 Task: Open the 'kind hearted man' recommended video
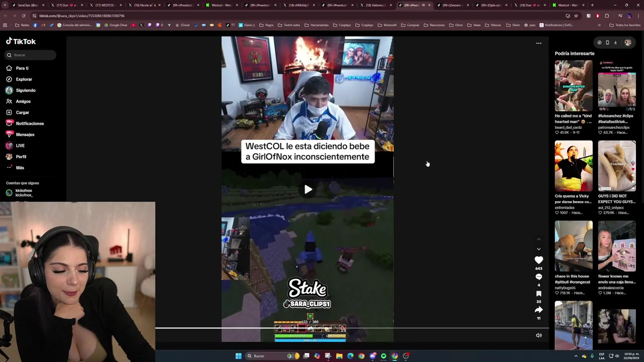click(x=574, y=85)
